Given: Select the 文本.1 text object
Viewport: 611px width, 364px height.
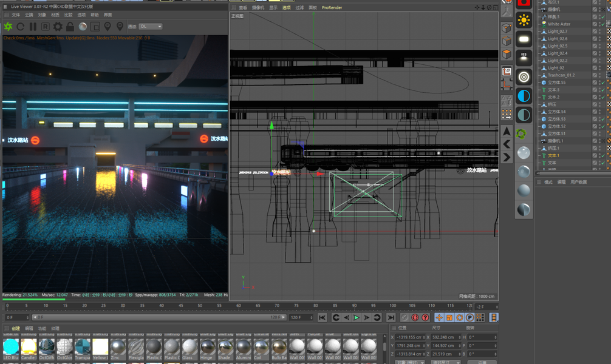Looking at the screenshot, I should (553, 155).
